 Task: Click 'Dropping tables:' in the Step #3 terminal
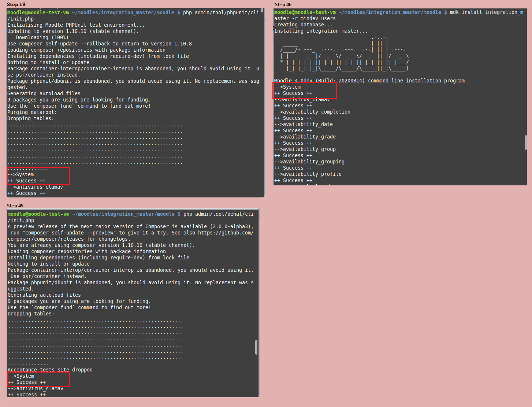[x=31, y=118]
